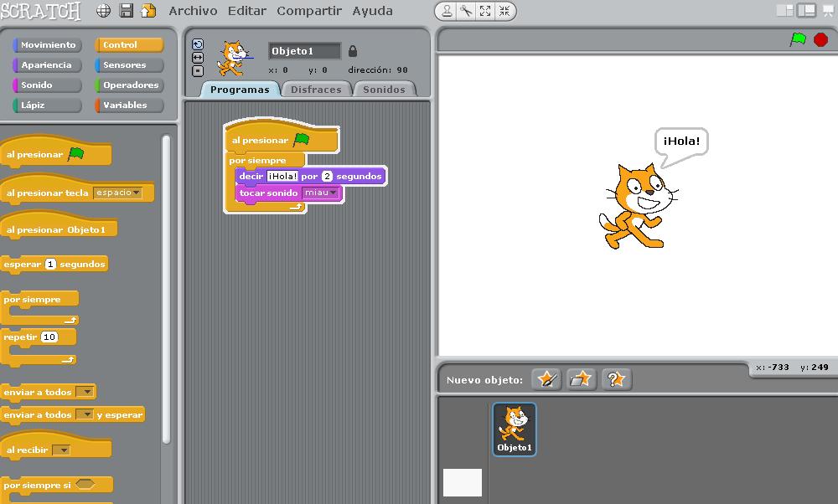The image size is (838, 504).
Task: Select the duplicate stamp tool
Action: [447, 11]
